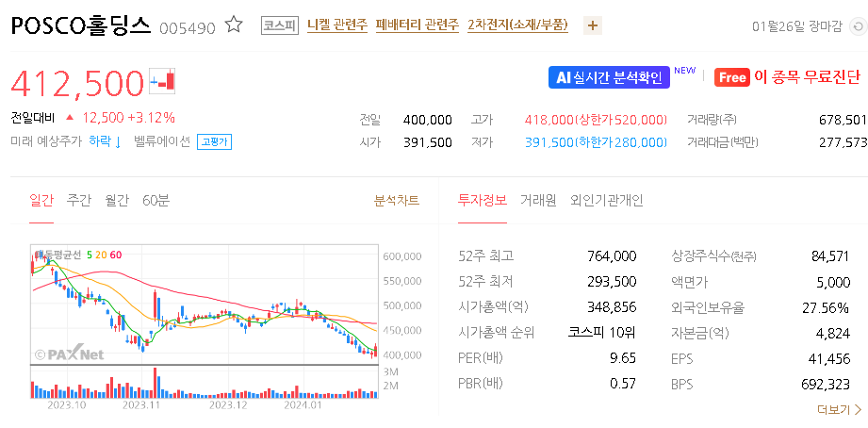Click the 하락 predicted price indicator
Viewport: 868px width, 428px height.
pos(106,141)
